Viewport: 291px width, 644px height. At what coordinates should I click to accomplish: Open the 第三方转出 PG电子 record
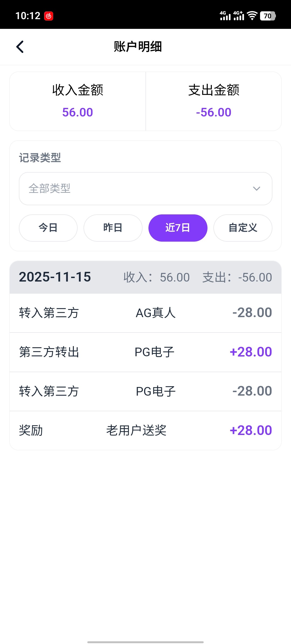click(145, 352)
